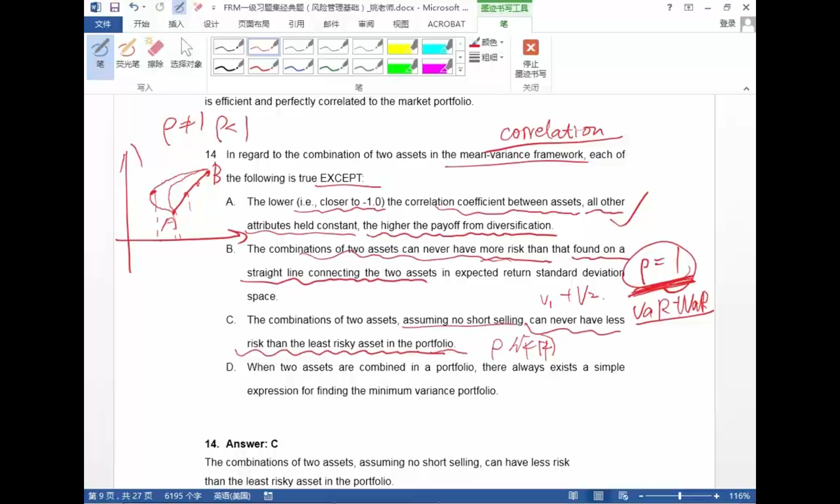Viewport: 840px width, 504px height.
Task: Click the Save icon in quick access toolbar
Action: point(115,7)
